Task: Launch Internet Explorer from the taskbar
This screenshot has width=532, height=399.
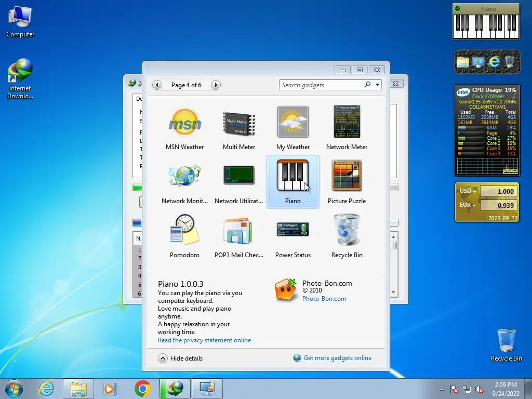Action: [x=46, y=389]
